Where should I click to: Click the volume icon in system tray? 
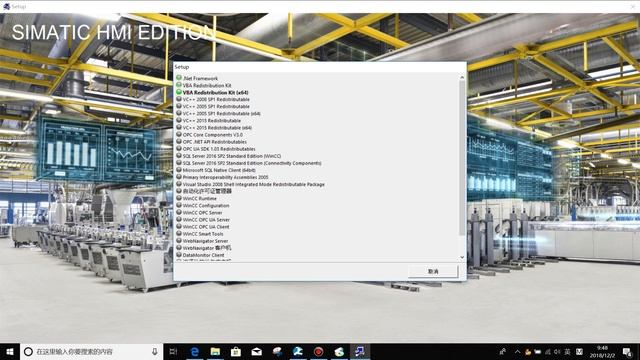pos(558,351)
